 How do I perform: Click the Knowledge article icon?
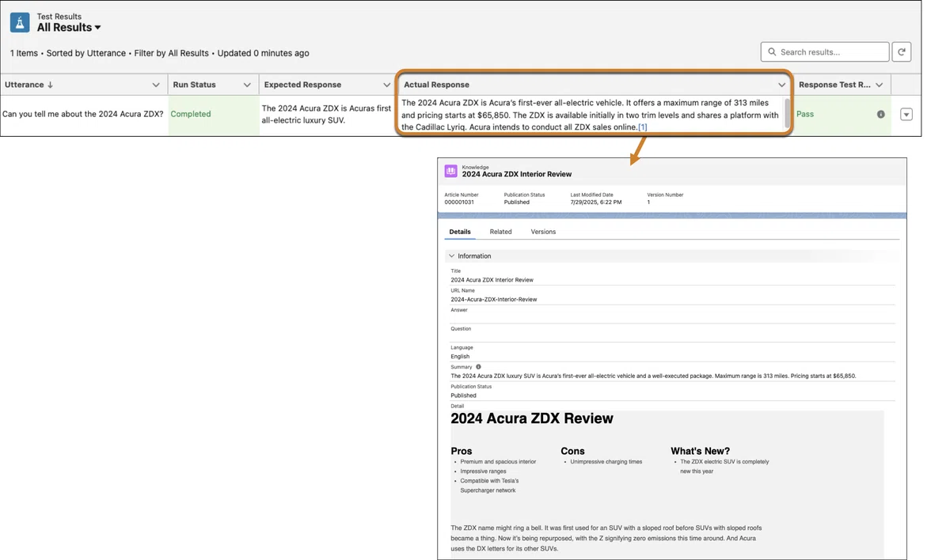[450, 171]
